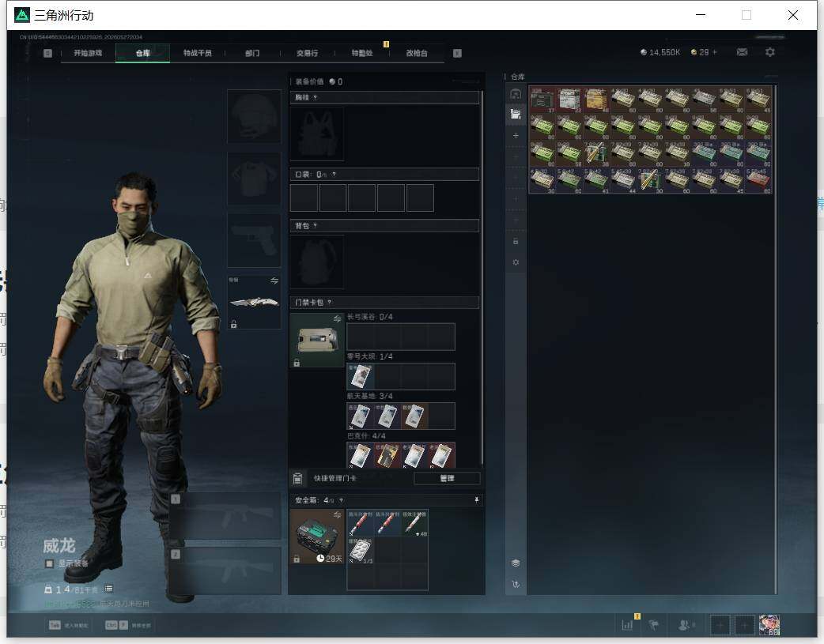Image resolution: width=824 pixels, height=644 pixels.
Task: Go to the 交易行 tab
Action: click(307, 53)
